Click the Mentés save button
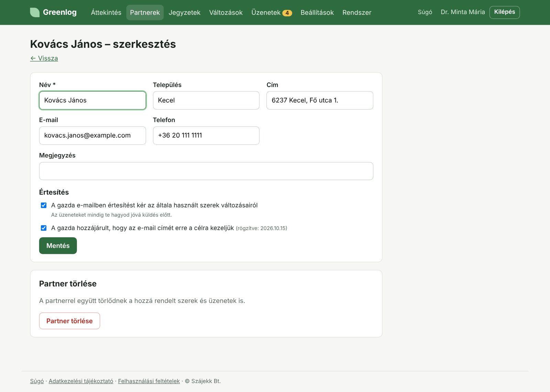 [x=58, y=246]
